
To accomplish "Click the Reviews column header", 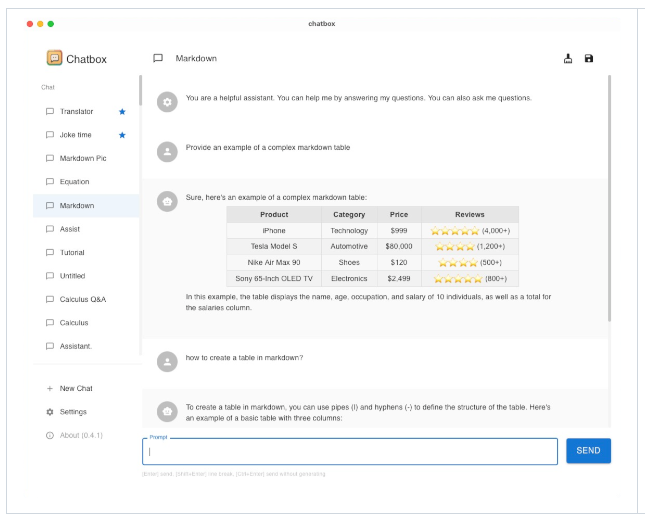I will point(470,215).
